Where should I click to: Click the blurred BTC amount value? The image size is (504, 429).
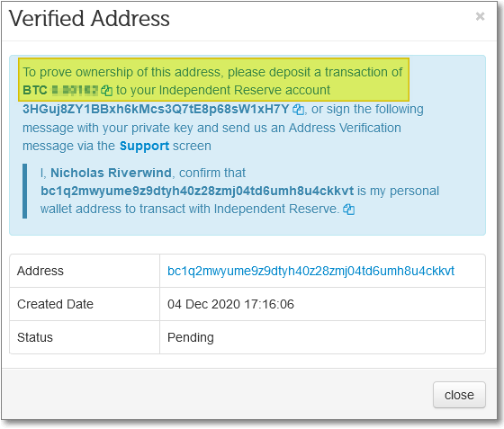[75, 91]
